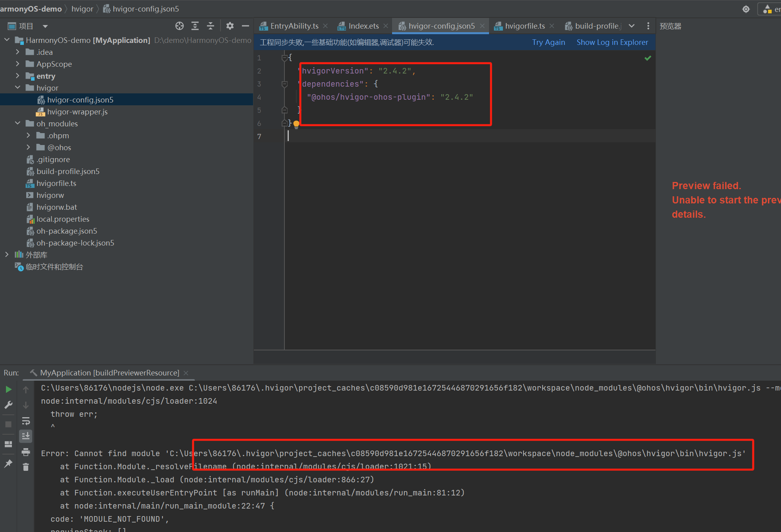Open the hidden tabs dropdown chevron
Screen dimensions: 781x532
coord(632,26)
